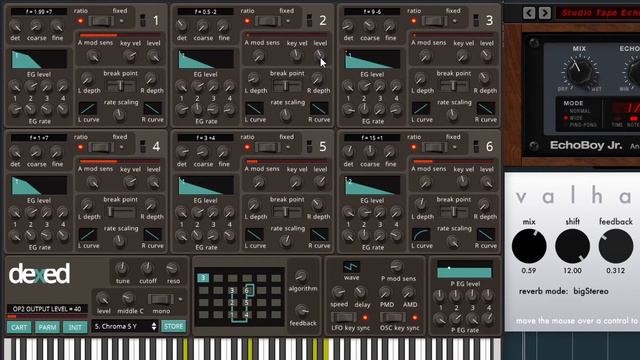Toggle operator 2 ratio/fixed switch
Screen dimensions: 640x360
click(x=267, y=21)
